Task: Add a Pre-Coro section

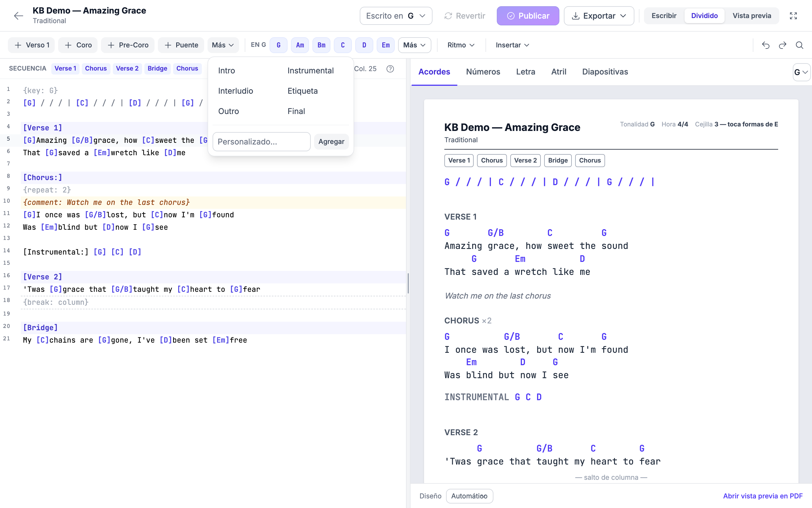Action: click(128, 45)
